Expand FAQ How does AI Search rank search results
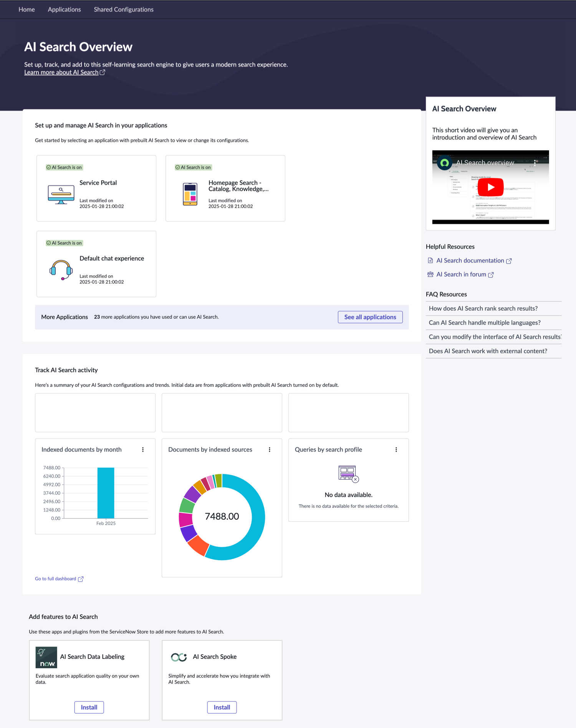Screen dimensions: 576x728 tap(493, 308)
